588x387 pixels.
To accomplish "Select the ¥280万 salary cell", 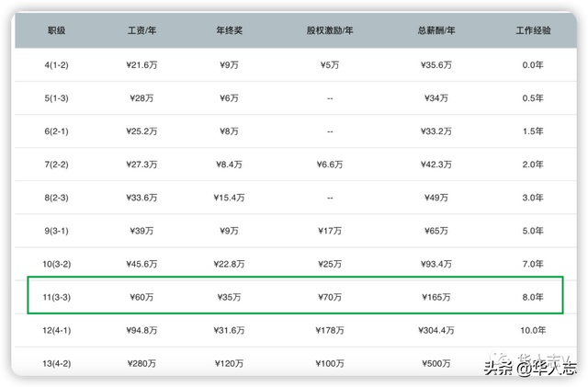I will 141,363.
